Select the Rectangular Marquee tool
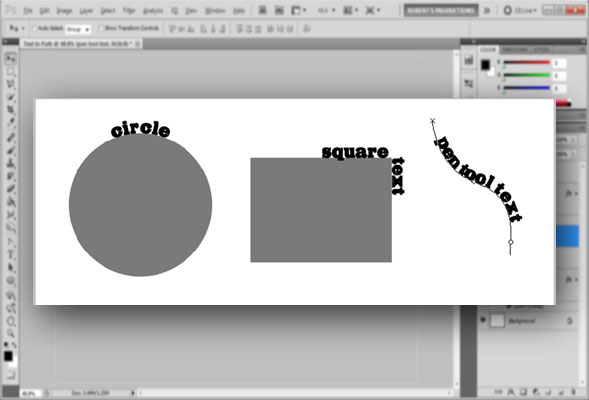The image size is (589, 400). click(11, 71)
